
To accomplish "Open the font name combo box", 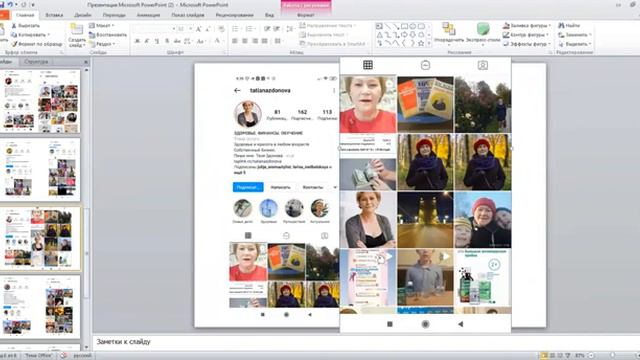I will [x=155, y=29].
